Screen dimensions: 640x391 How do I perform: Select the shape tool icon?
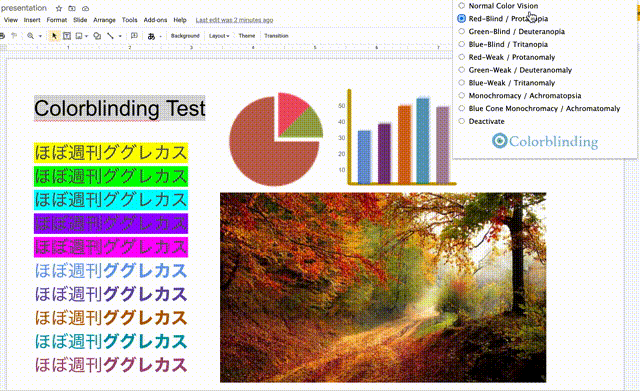pos(97,36)
